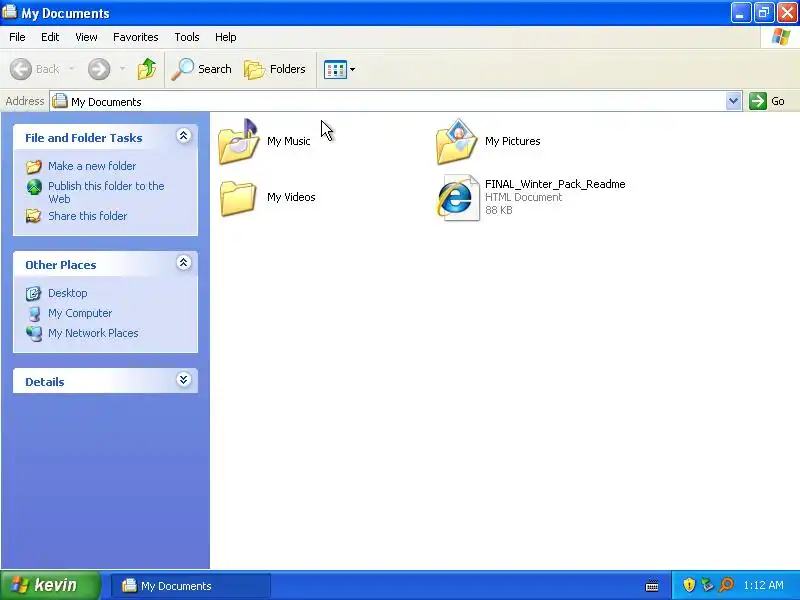
Task: Click the Publish to Web globe icon
Action: point(34,187)
